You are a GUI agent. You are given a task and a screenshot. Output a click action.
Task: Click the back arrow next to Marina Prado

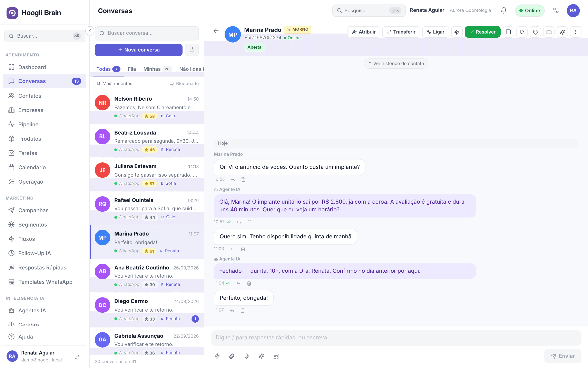pos(216,31)
